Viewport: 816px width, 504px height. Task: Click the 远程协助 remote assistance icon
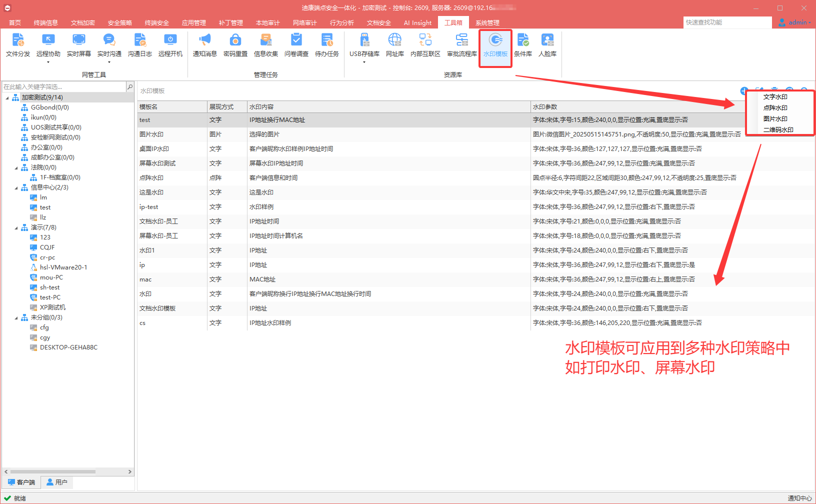(x=48, y=45)
